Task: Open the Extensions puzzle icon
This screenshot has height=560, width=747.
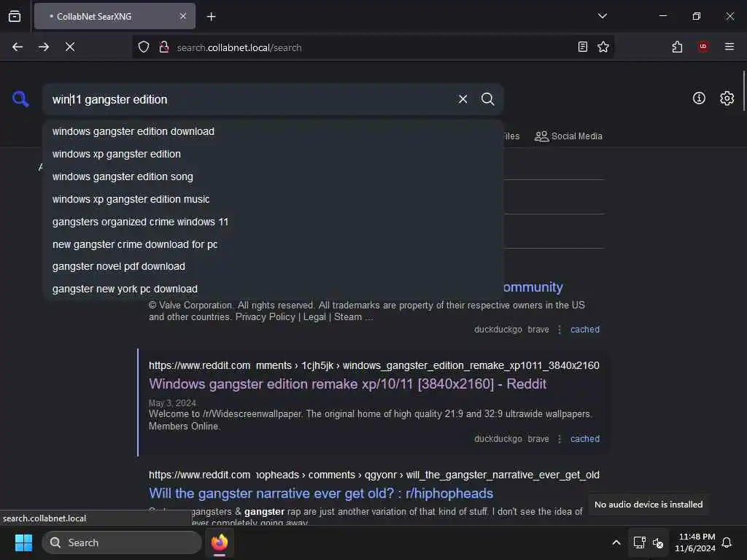Action: [x=677, y=47]
